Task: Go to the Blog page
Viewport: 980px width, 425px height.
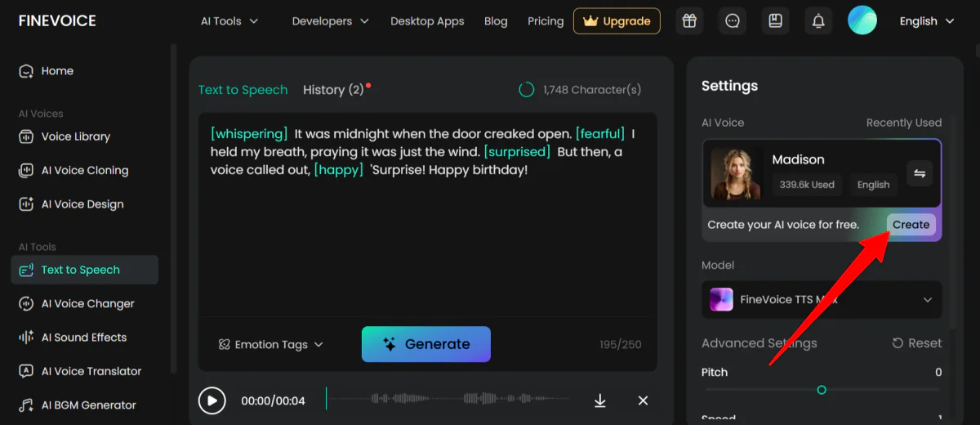Action: 496,21
